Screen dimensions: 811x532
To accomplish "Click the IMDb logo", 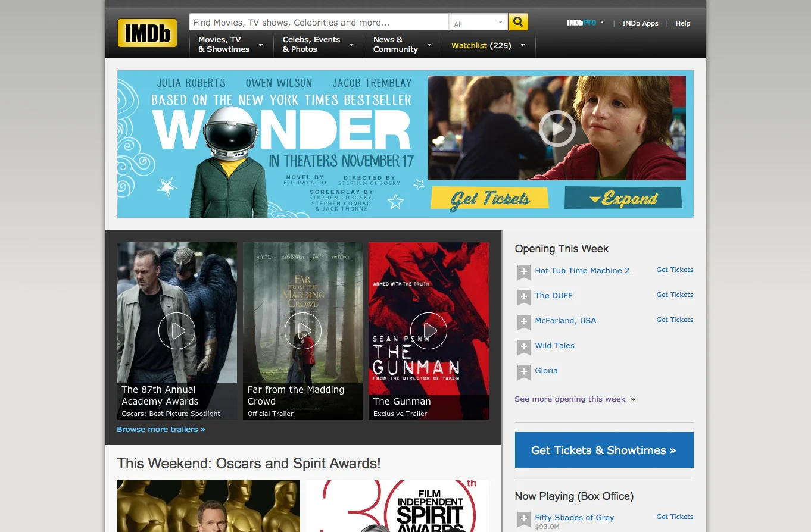I will [x=147, y=33].
